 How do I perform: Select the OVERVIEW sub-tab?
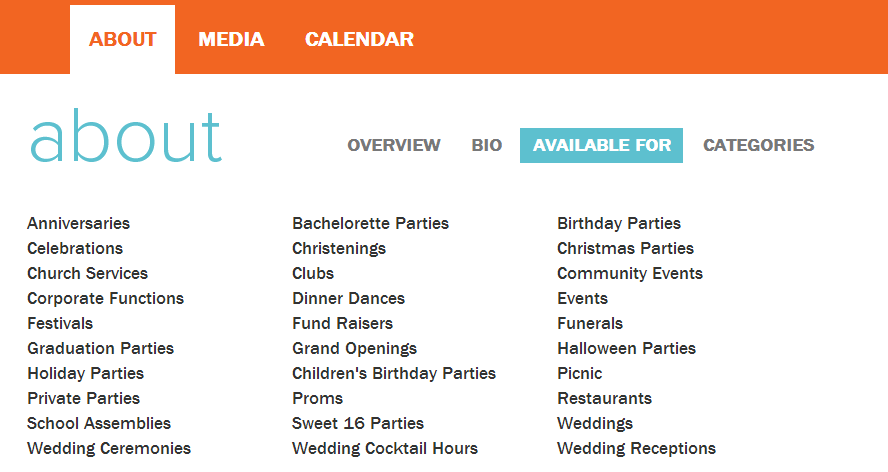coord(394,145)
